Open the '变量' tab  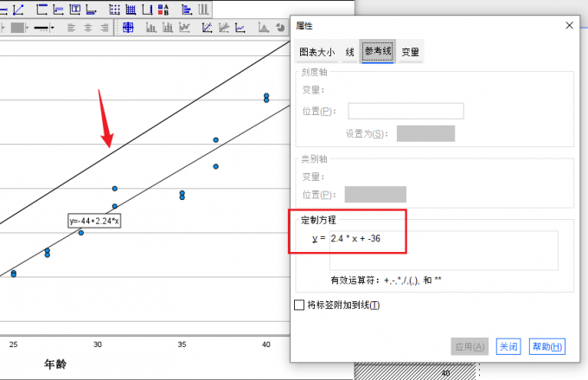tap(410, 52)
